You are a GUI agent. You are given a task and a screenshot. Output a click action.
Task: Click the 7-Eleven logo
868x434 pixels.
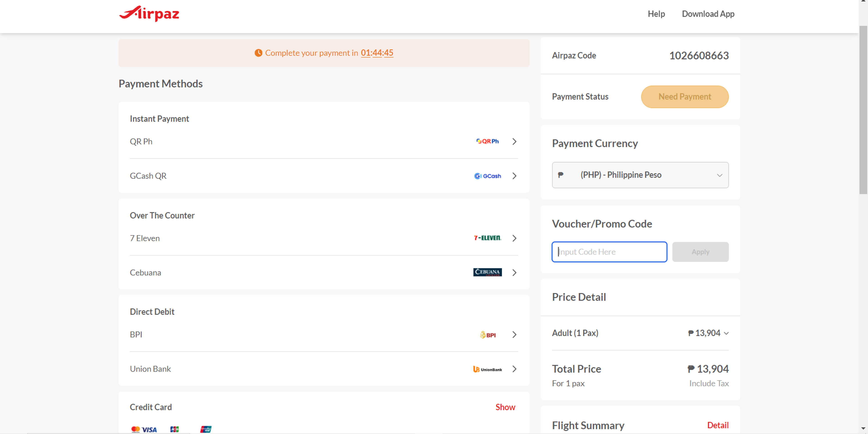487,238
